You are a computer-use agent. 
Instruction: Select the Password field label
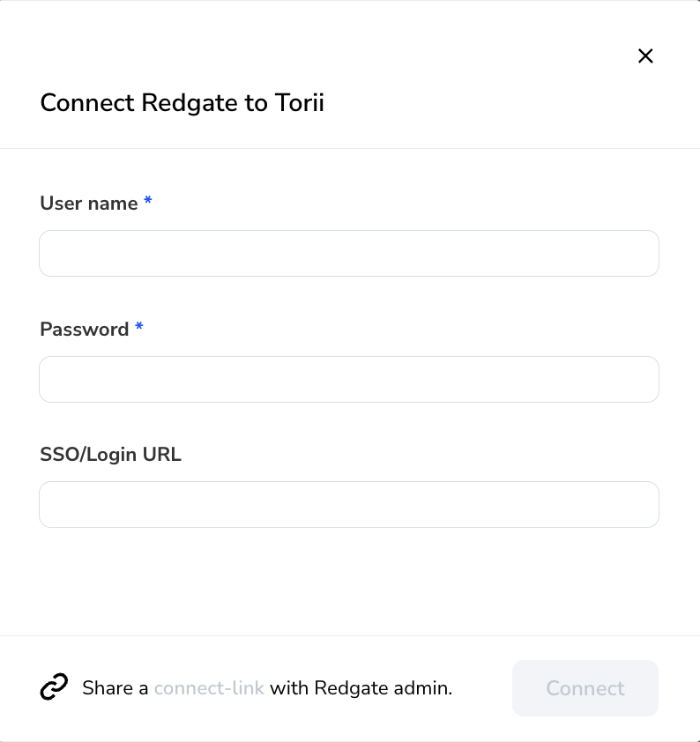pyautogui.click(x=85, y=329)
